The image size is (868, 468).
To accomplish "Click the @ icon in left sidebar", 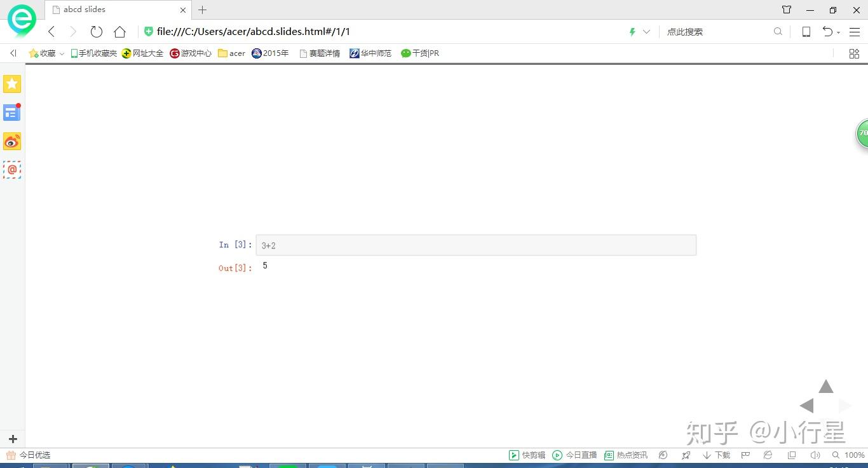I will [12, 170].
